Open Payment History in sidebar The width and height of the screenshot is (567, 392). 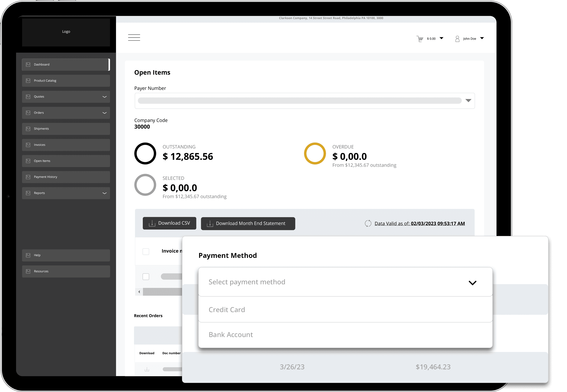pyautogui.click(x=66, y=177)
